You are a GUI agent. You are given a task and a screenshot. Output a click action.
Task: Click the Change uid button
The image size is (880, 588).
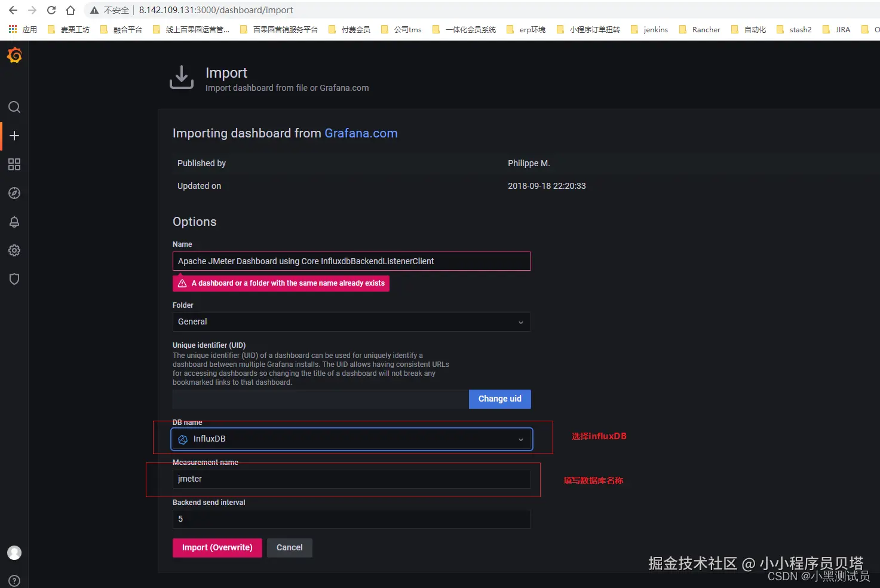tap(500, 399)
